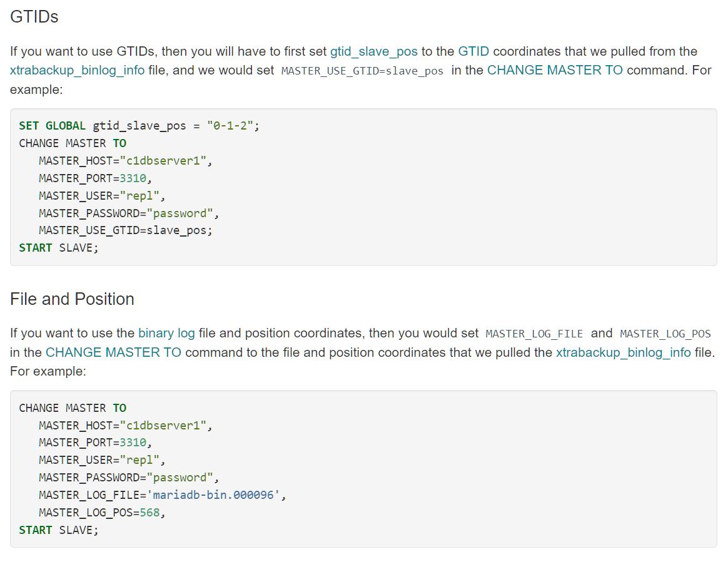This screenshot has height=564, width=728.
Task: Click CHANGE MASTER TO link in GTIDs paragraph
Action: click(x=555, y=71)
